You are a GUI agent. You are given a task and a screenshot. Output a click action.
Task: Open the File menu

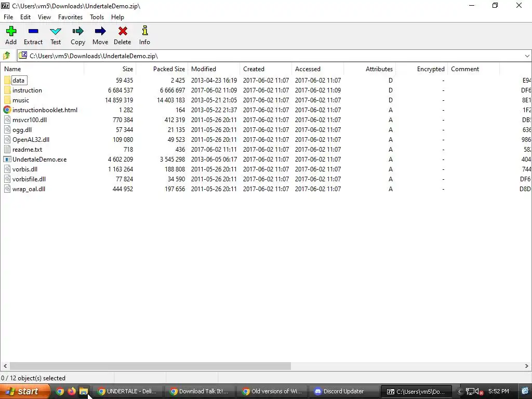click(x=8, y=17)
